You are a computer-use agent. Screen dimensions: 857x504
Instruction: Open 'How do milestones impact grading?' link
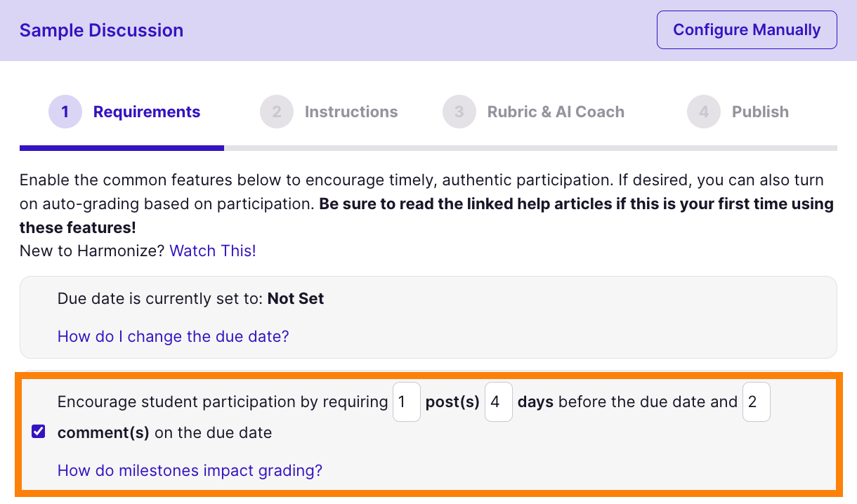point(190,470)
